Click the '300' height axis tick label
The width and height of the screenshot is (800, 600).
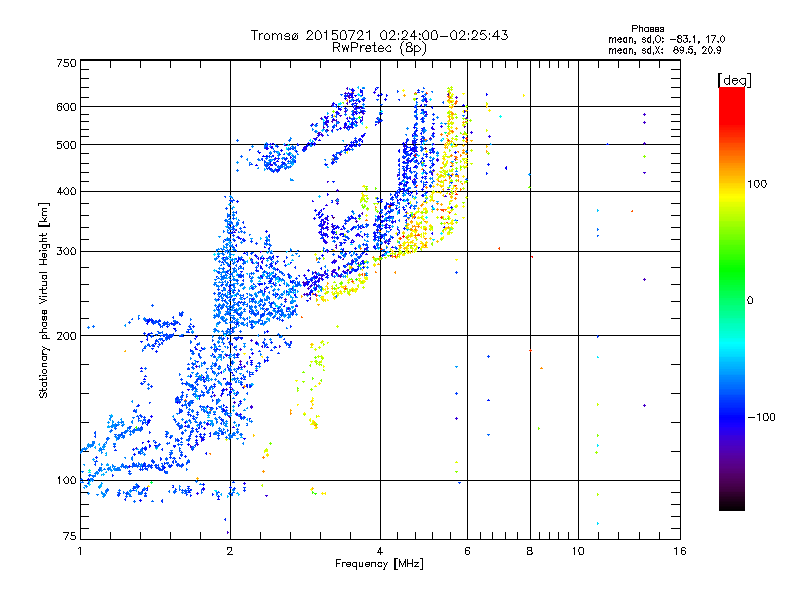tap(66, 252)
